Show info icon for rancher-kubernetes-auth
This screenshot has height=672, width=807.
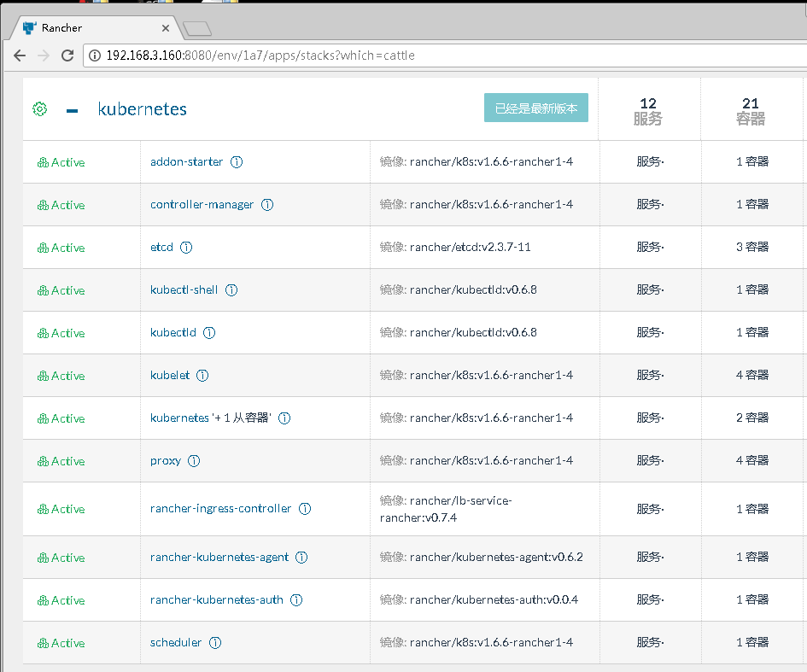click(x=296, y=600)
